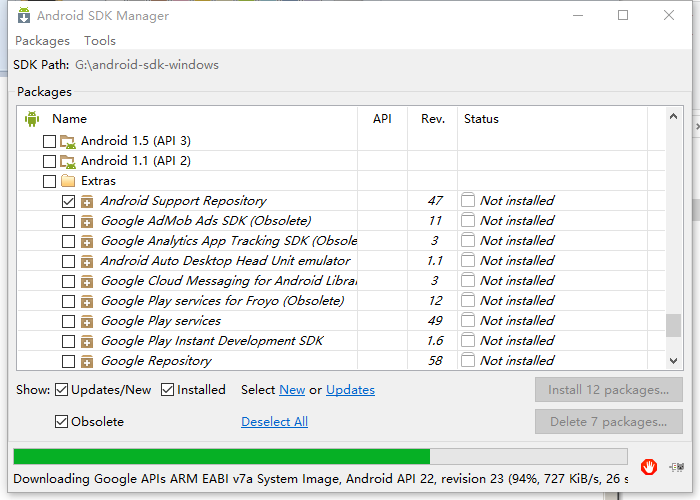Screen dimensions: 700x500
Task: Click the Extras folder icon
Action: click(68, 181)
